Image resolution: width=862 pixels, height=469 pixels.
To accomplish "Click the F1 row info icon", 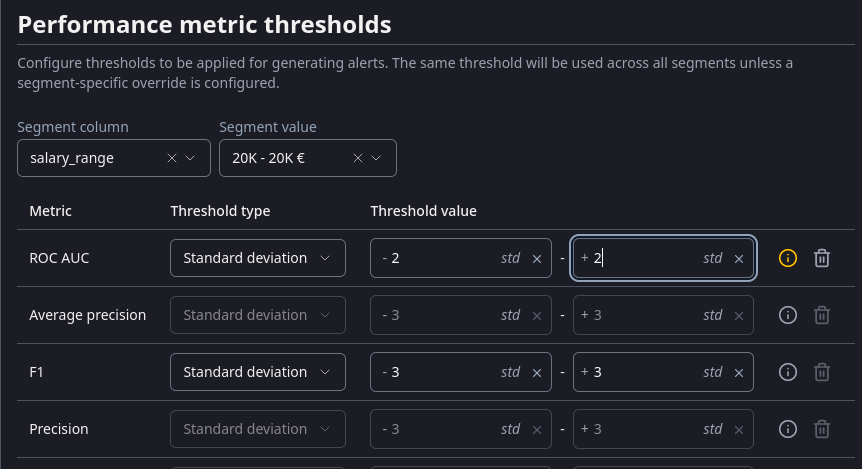I will 787,372.
